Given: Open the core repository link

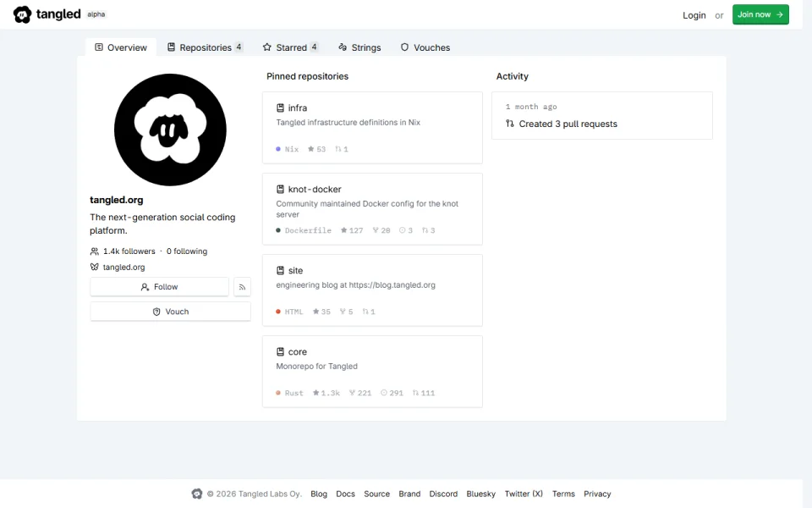Looking at the screenshot, I should pos(298,352).
